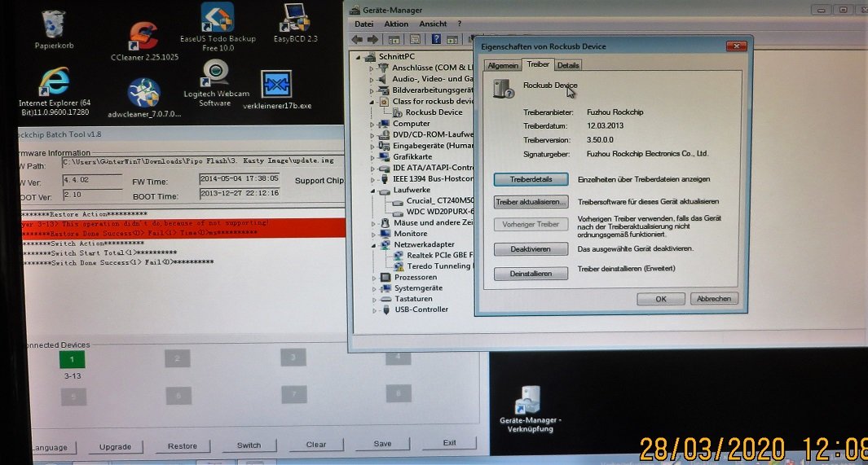Screen dimensions: 868x465
Task: Click Treiber aktualisieren... button
Action: coord(531,202)
